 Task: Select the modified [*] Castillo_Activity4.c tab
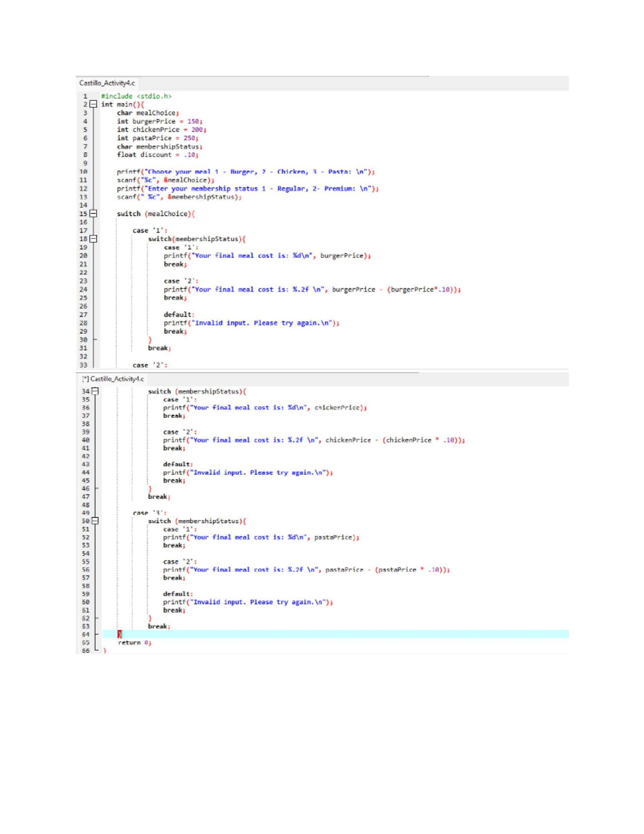coord(113,379)
